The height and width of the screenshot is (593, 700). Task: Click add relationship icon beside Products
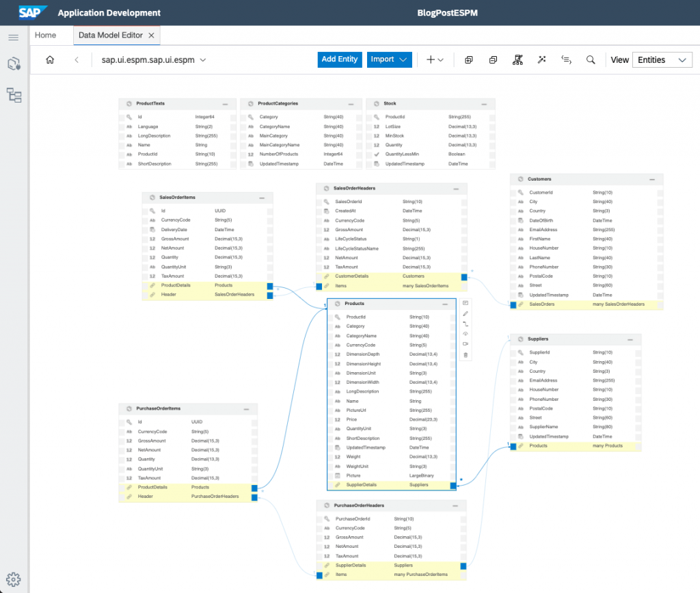(466, 324)
